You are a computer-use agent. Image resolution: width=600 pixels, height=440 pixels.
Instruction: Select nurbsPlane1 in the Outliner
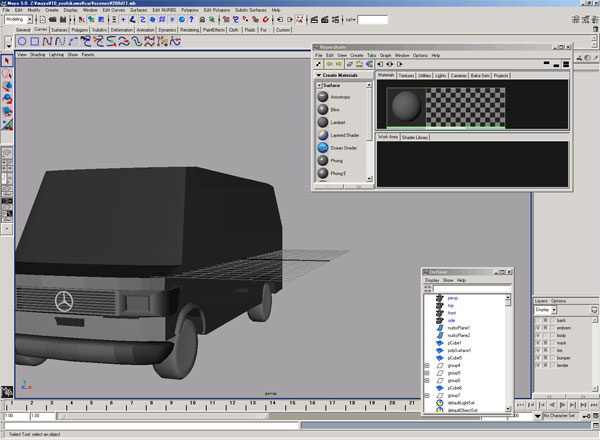(x=458, y=328)
